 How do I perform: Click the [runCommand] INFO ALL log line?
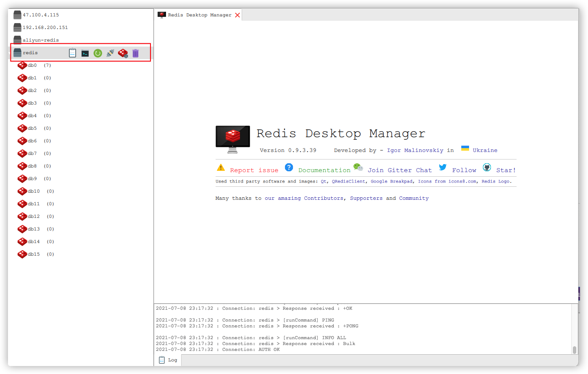[x=251, y=338]
